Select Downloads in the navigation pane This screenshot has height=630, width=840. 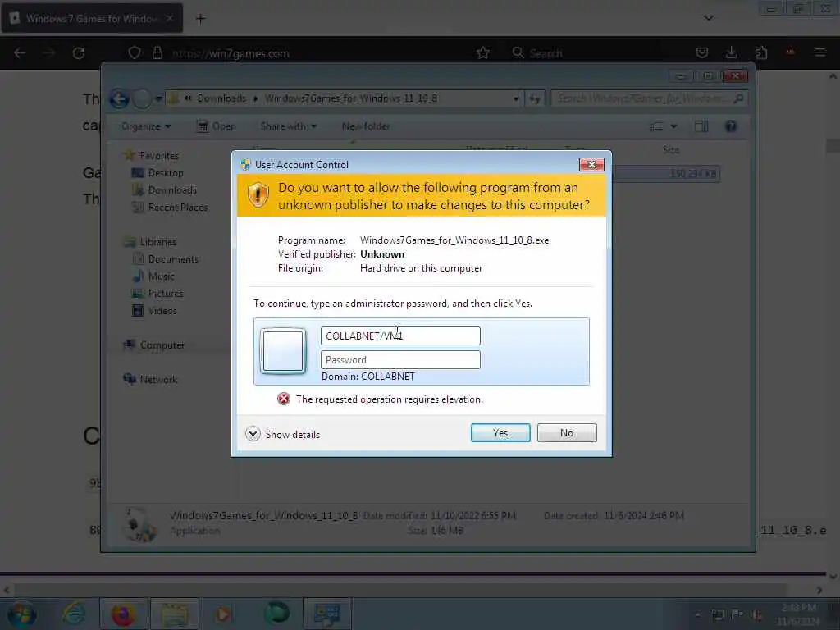pyautogui.click(x=172, y=190)
